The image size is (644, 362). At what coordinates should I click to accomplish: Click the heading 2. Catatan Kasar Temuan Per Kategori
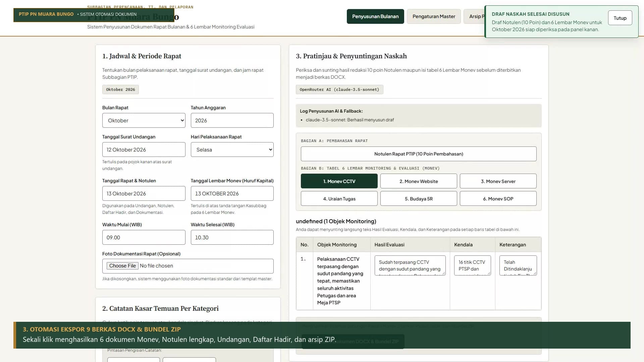click(x=160, y=308)
